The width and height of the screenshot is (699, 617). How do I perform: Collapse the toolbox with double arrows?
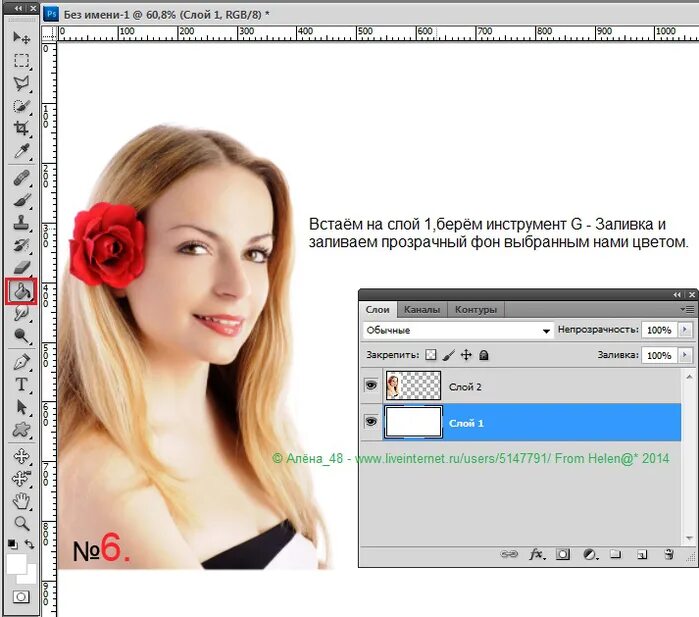click(x=18, y=8)
